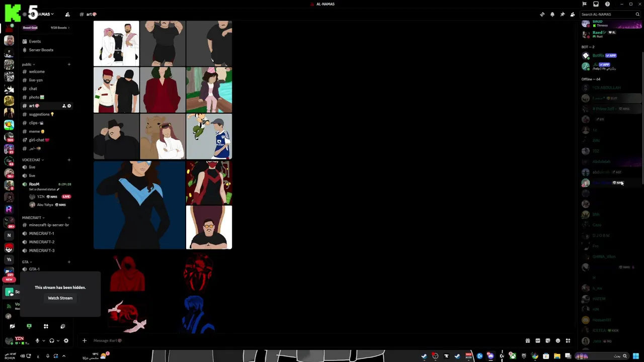Collapse the GTA category
Screen dimensions: 644x362
pyautogui.click(x=27, y=262)
